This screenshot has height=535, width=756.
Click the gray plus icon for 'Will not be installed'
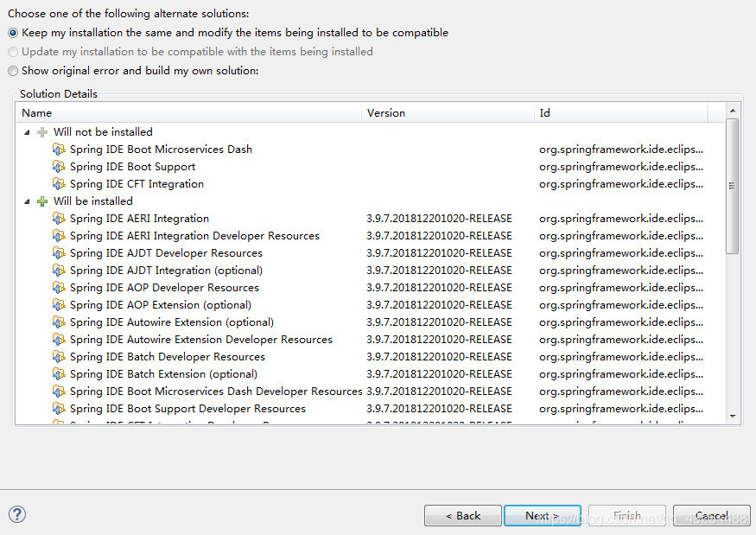[42, 132]
